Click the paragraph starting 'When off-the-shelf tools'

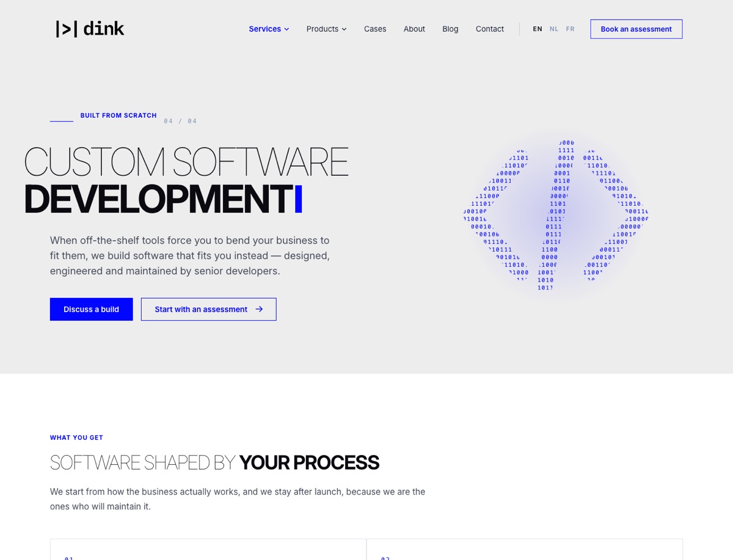[x=190, y=255]
